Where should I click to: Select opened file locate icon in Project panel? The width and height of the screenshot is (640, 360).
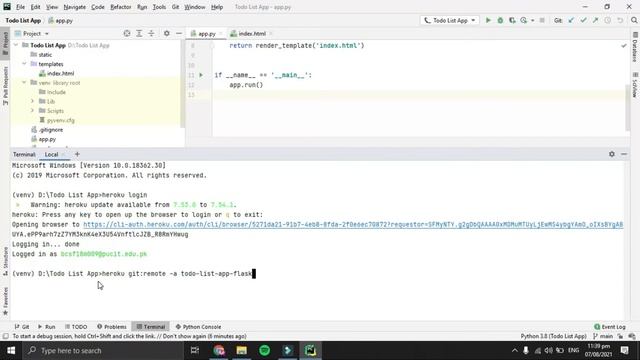pos(127,33)
